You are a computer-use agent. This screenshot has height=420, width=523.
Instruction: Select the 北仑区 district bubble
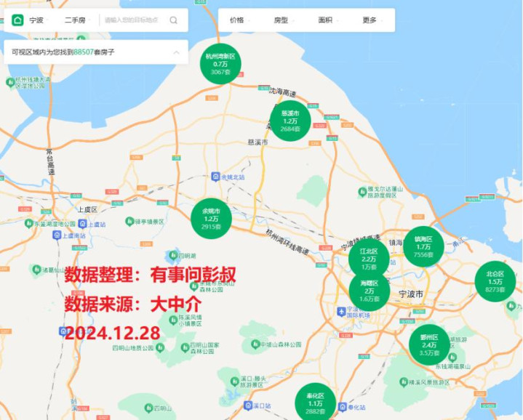(495, 281)
